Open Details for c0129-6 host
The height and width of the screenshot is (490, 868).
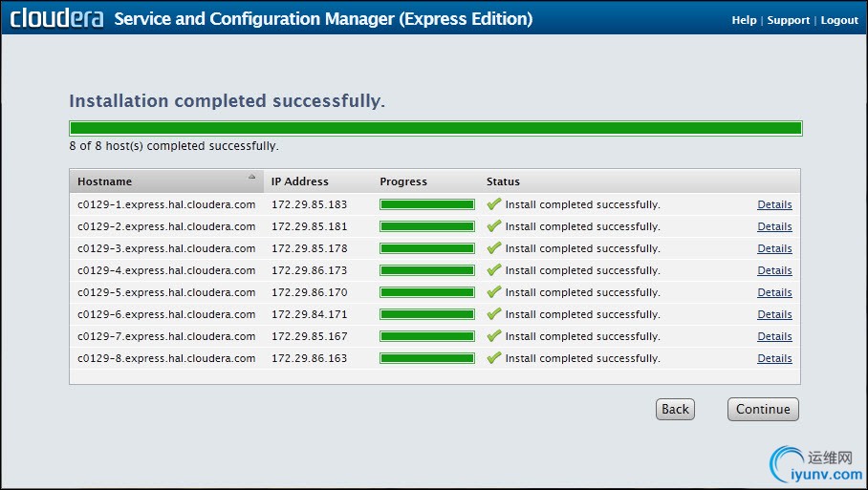[774, 314]
